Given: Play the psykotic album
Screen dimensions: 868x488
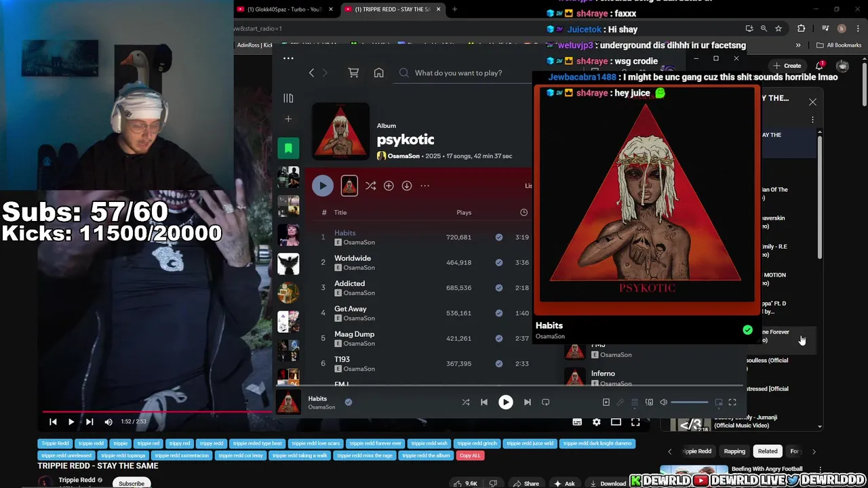Looking at the screenshot, I should click(x=323, y=186).
